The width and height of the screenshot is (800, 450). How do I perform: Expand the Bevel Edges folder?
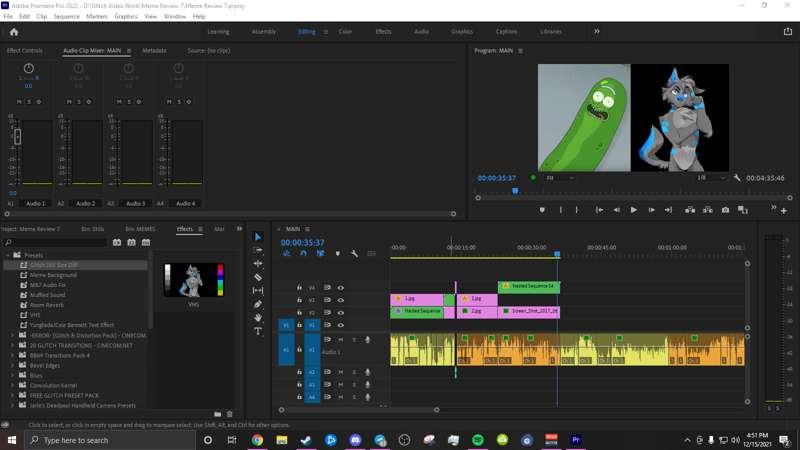(12, 365)
